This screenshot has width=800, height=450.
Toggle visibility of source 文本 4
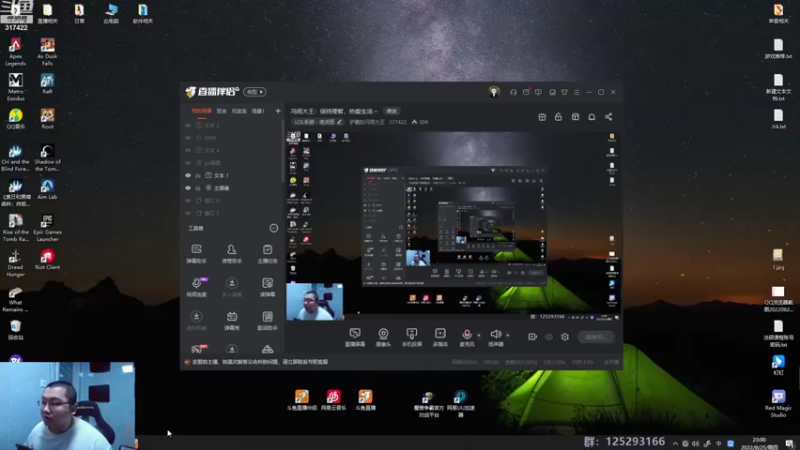[188, 151]
